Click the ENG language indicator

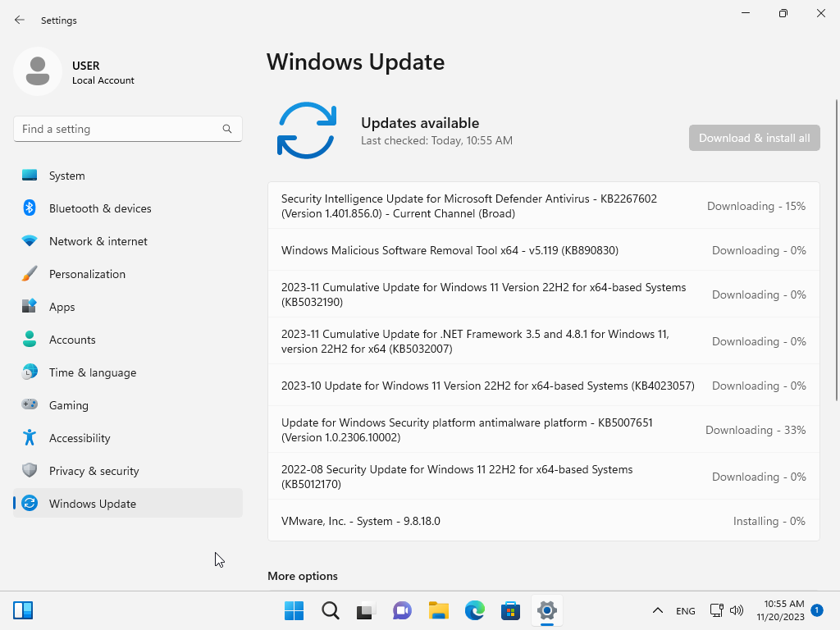coord(685,610)
